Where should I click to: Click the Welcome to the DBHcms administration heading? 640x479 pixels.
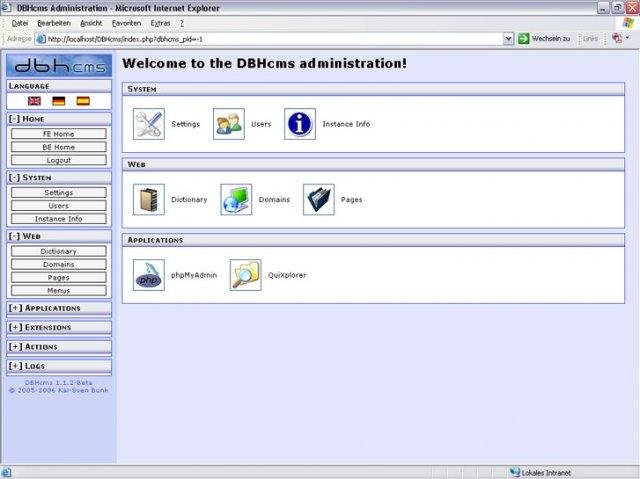tap(264, 63)
